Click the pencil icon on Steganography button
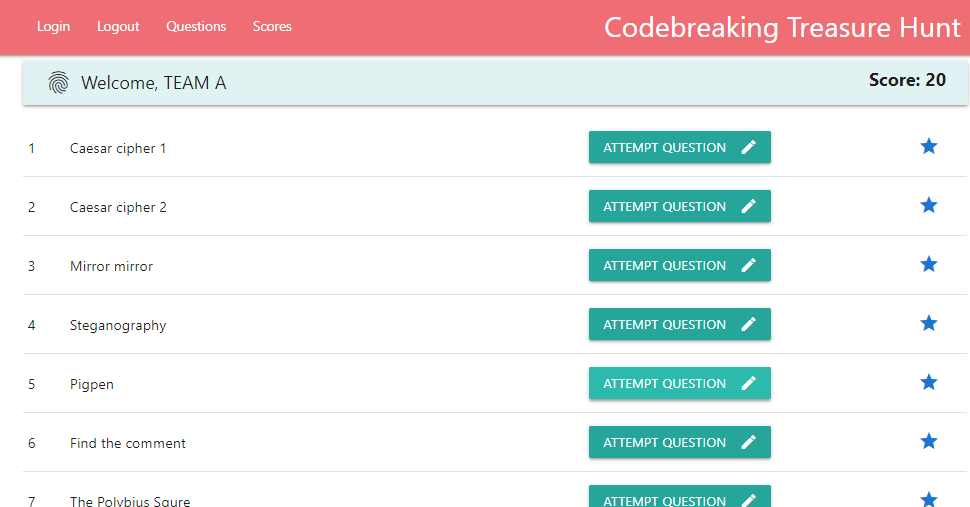Screen dimensions: 970x507 coord(749,324)
